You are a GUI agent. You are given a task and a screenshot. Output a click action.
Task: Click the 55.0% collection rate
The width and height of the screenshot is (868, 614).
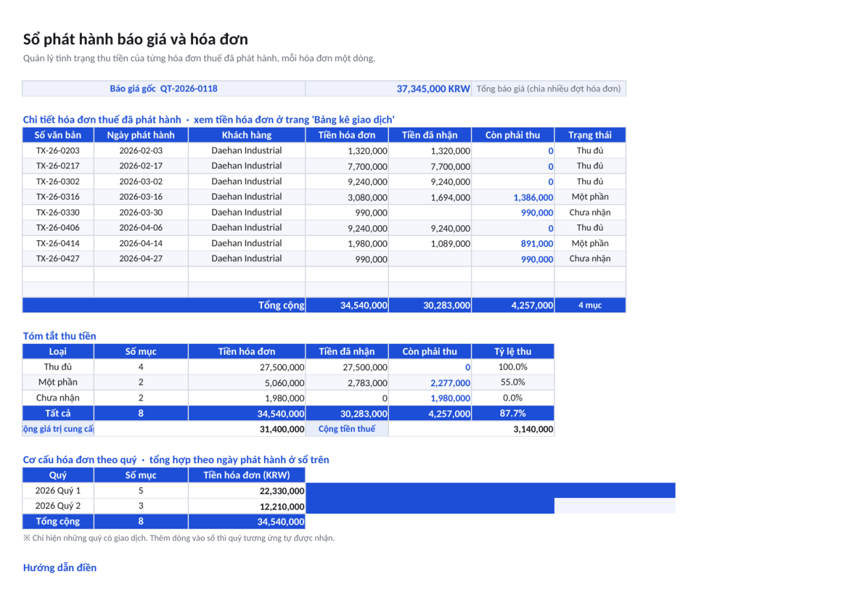coord(512,382)
